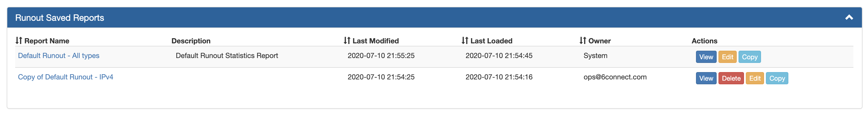Click the Runout Saved Reports title bar
This screenshot has width=868, height=113.
pyautogui.click(x=434, y=18)
